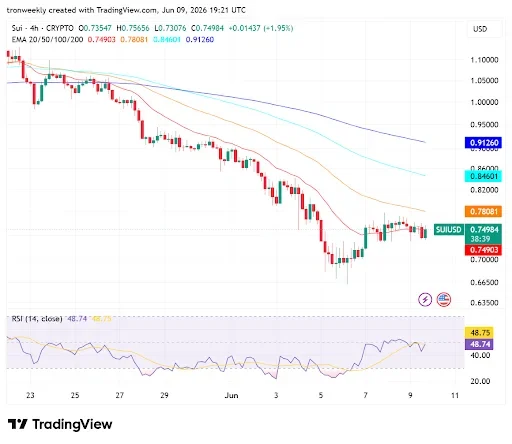Click the 1.00000 price axis label
512x444 pixels.
(x=484, y=102)
